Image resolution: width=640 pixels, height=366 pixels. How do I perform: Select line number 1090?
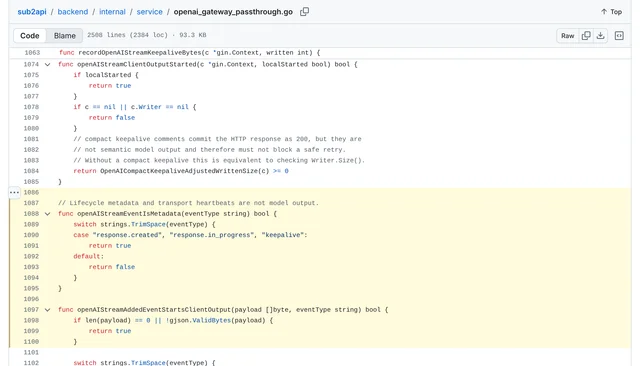[x=31, y=235]
